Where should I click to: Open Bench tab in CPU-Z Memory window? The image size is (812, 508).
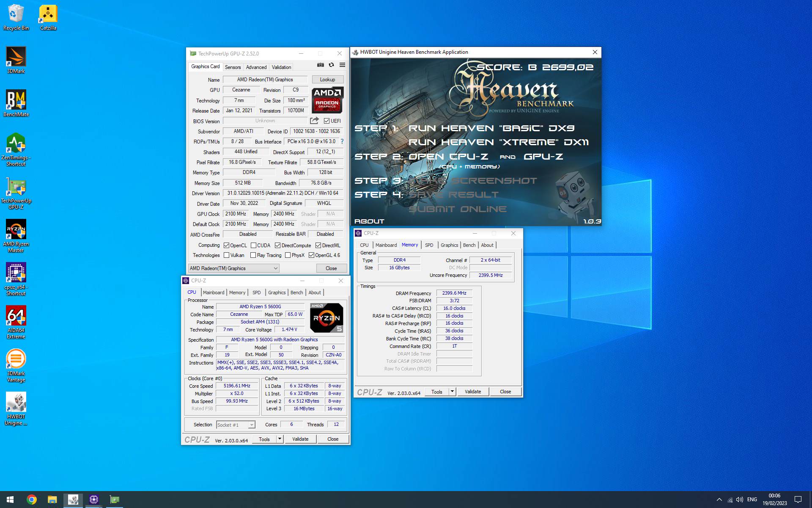469,245
